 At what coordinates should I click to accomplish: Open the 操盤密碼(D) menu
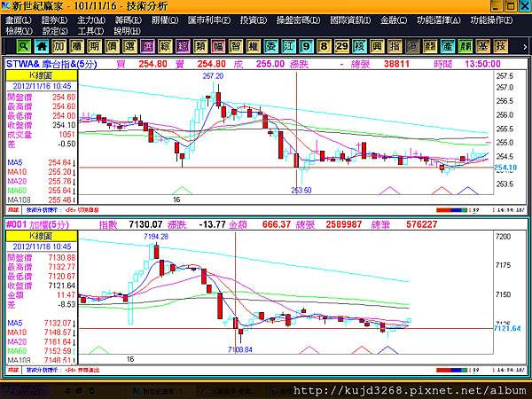point(298,20)
